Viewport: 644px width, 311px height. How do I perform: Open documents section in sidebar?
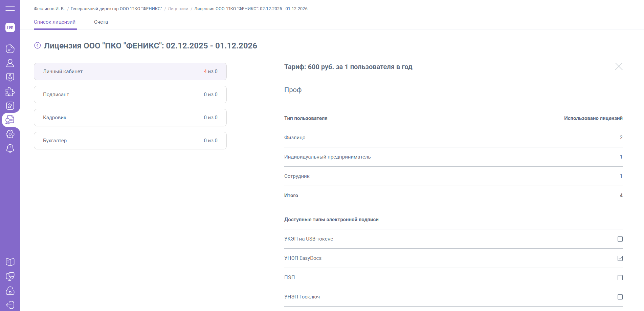coord(10,49)
